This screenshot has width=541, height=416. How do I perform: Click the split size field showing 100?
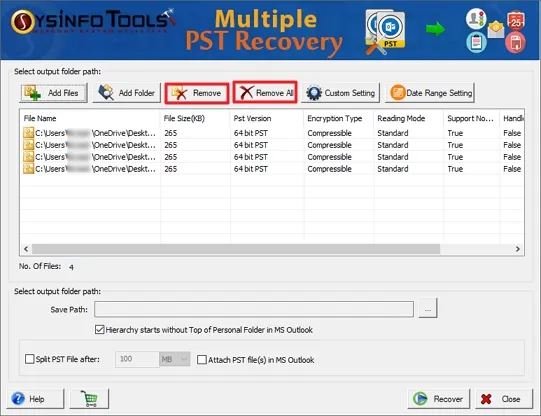pos(137,359)
